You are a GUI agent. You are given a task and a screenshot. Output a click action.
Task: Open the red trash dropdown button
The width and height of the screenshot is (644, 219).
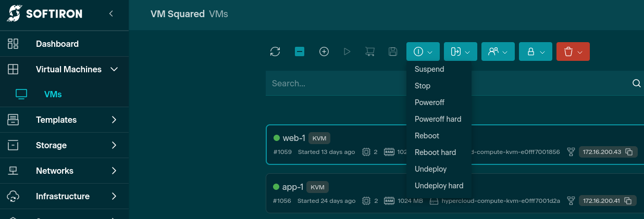pyautogui.click(x=573, y=51)
